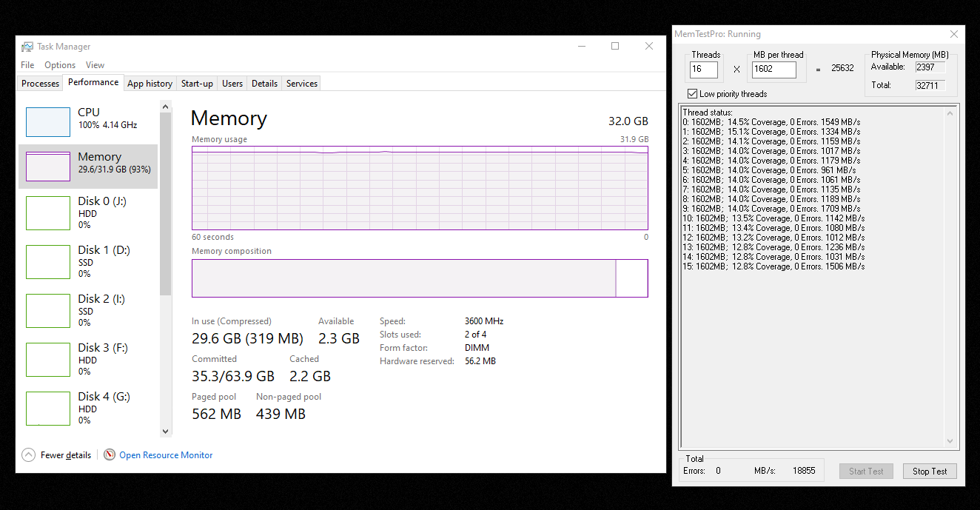Screen dimensions: 980x510
Task: Toggle the Low priority threads checkbox
Action: click(692, 94)
